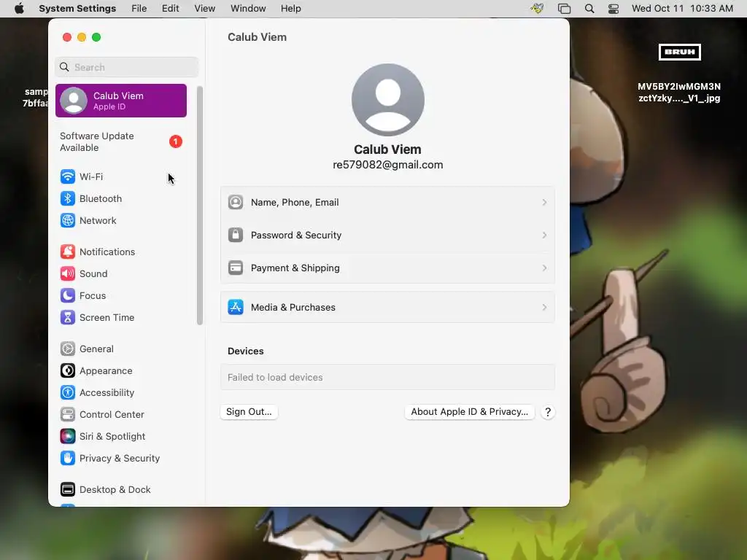Click the question mark help button
Viewport: 747px width, 560px height.
point(548,413)
